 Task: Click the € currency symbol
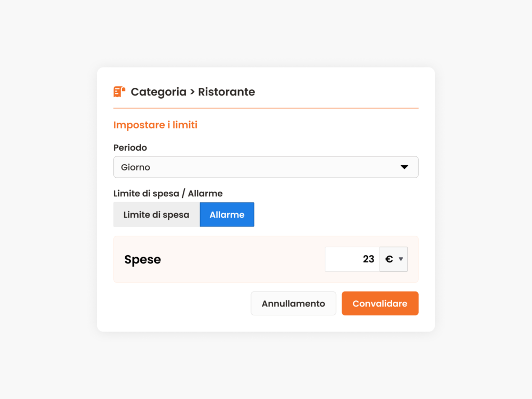389,259
